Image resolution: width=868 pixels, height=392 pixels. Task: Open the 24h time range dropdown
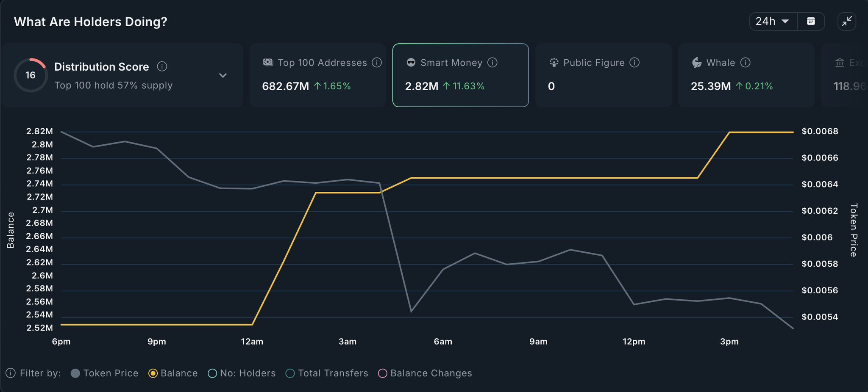773,22
